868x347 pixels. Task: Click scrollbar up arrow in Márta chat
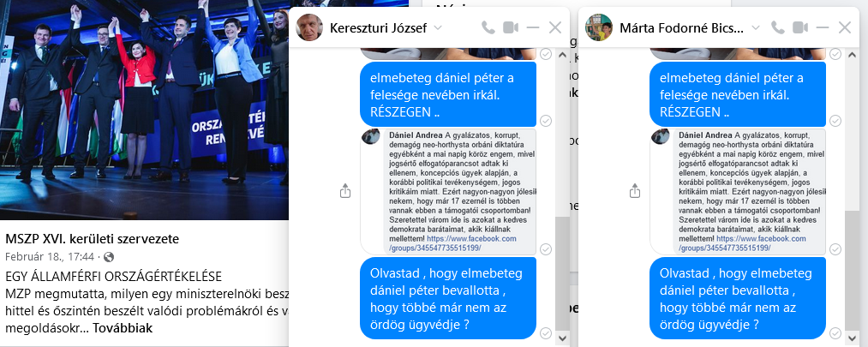pyautogui.click(x=852, y=55)
